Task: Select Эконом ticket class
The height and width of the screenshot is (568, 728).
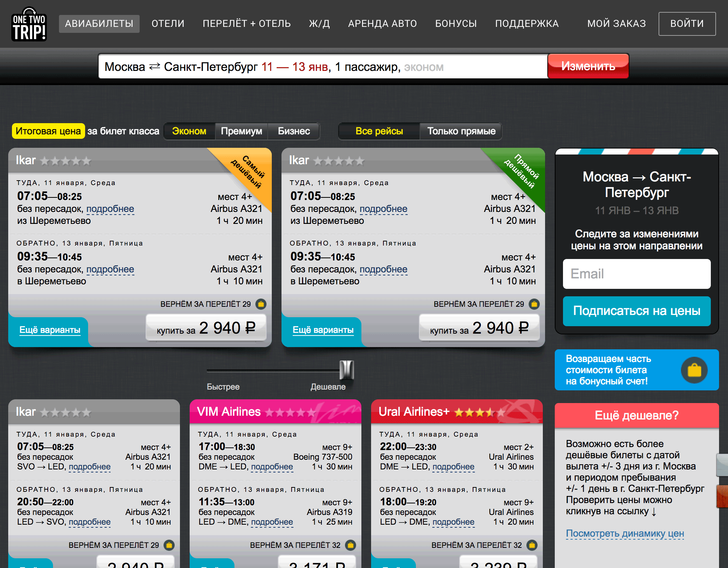Action: 189,131
